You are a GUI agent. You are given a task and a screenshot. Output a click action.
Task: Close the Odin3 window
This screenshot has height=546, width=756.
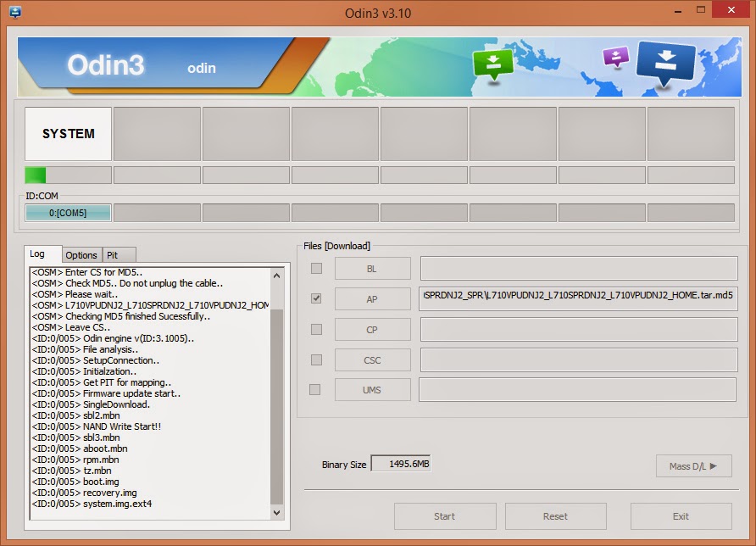(x=731, y=9)
